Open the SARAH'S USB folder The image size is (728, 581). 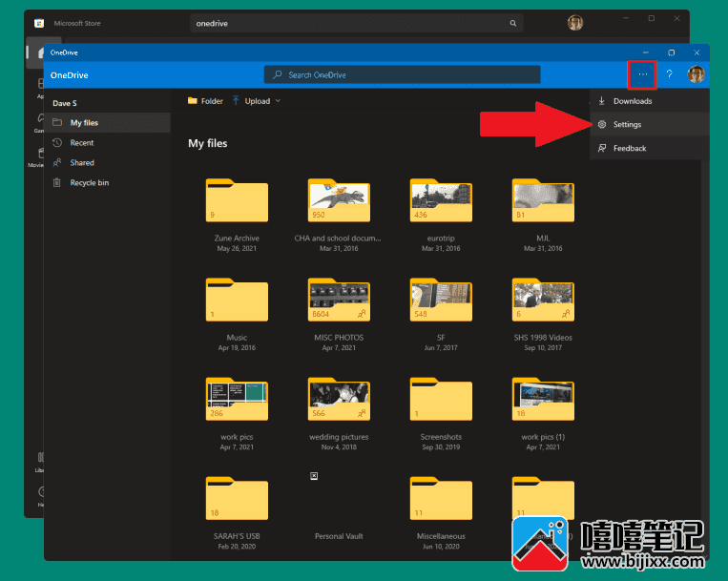[x=237, y=498]
